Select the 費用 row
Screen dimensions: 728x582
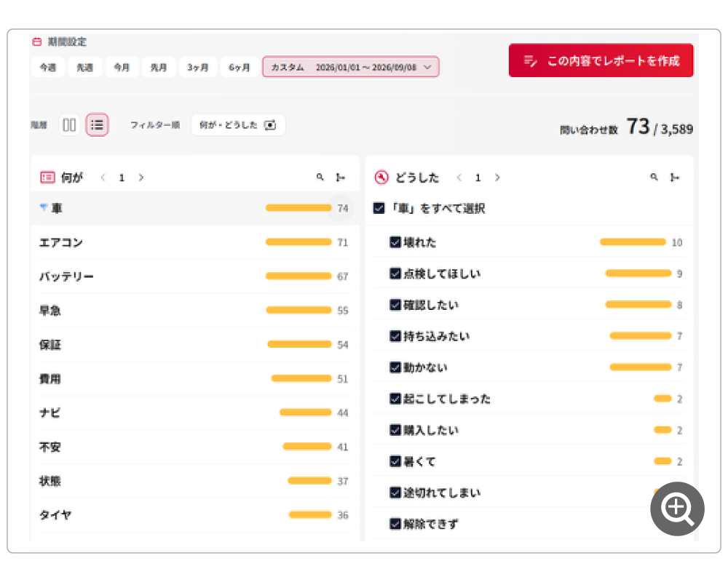coord(195,379)
